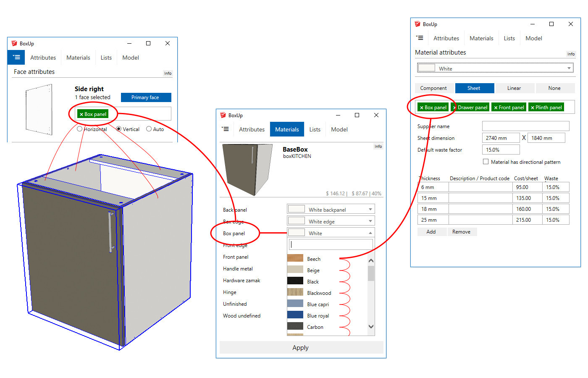This screenshot has height=378, width=588.
Task: Remove the Drawer panel tag with its x
Action: click(x=454, y=107)
